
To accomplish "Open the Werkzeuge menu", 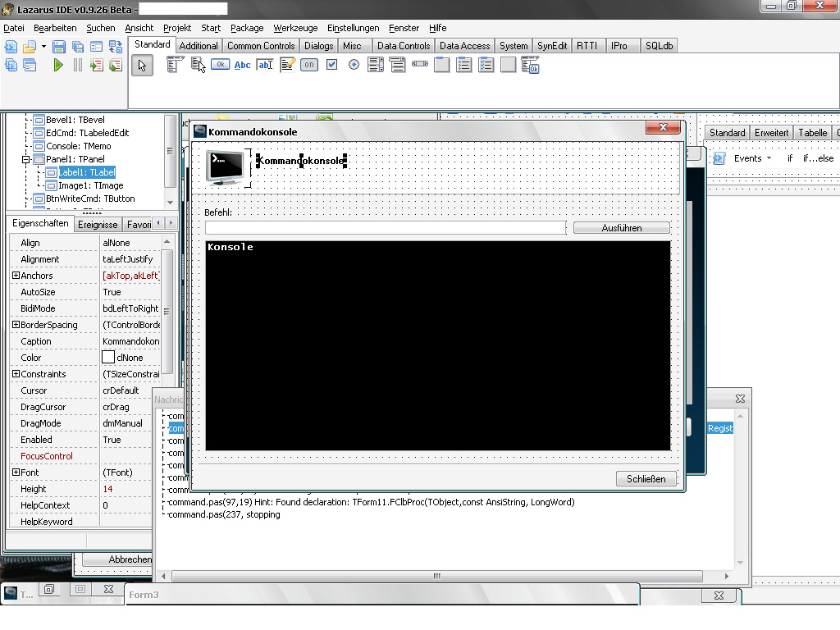I will [295, 28].
